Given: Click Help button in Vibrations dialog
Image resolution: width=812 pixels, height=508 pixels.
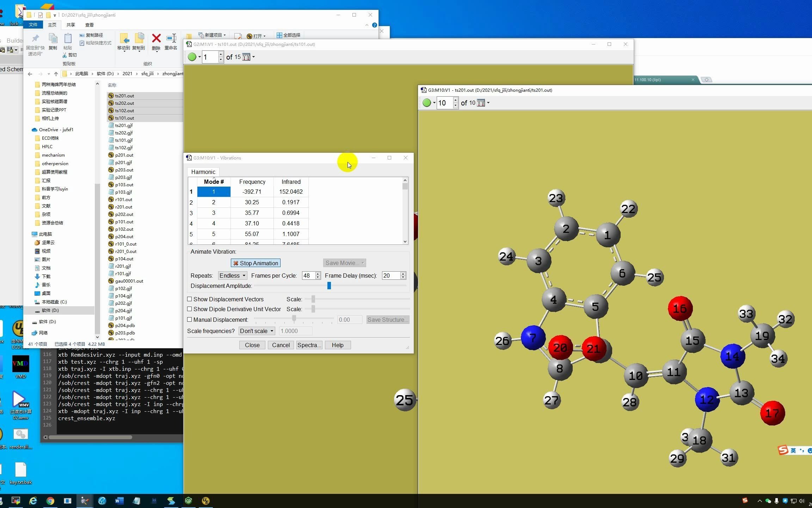Looking at the screenshot, I should [338, 345].
